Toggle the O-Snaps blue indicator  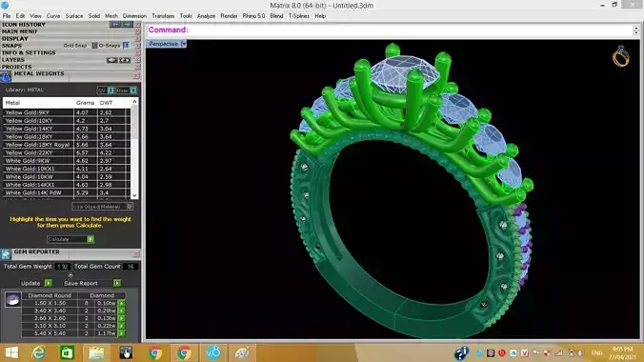127,46
